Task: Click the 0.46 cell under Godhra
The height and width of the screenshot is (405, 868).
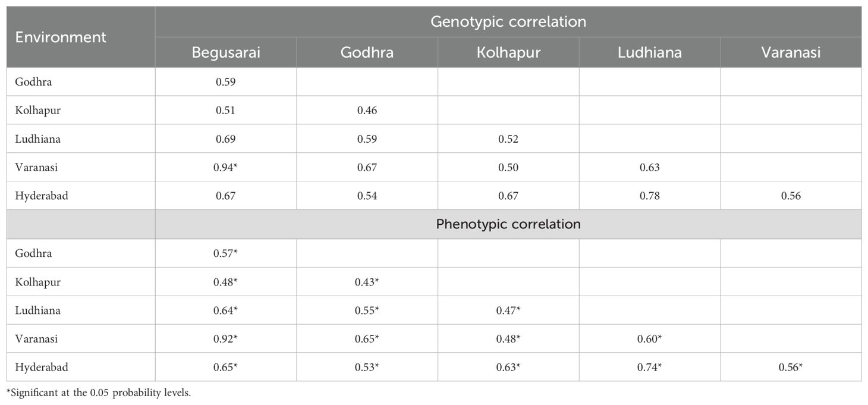Action: (x=367, y=111)
